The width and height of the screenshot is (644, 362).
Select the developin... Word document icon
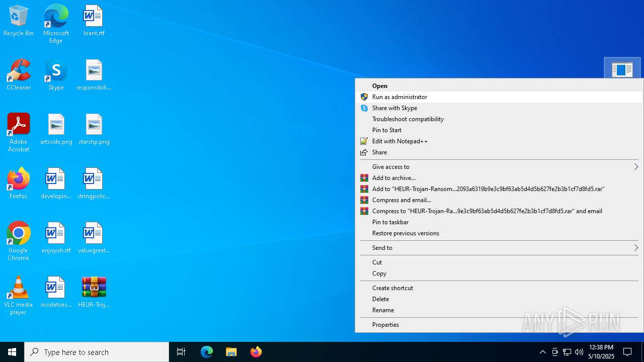[x=56, y=184]
